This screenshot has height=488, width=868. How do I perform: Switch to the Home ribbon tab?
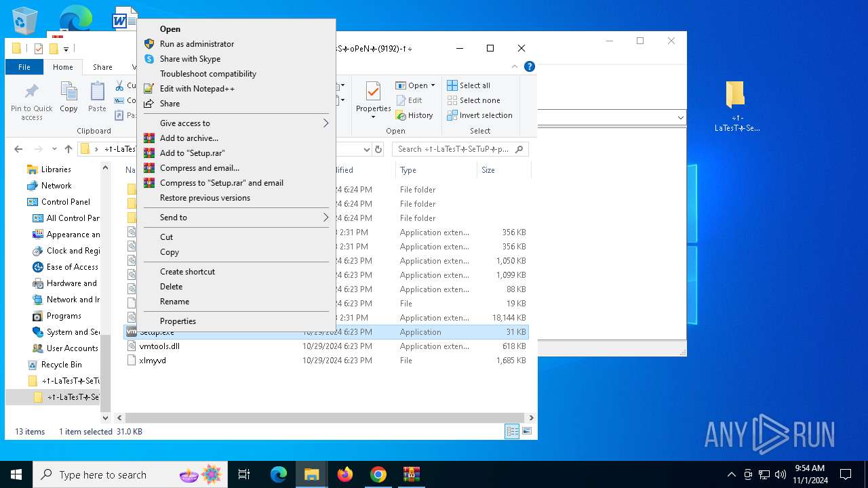point(63,67)
